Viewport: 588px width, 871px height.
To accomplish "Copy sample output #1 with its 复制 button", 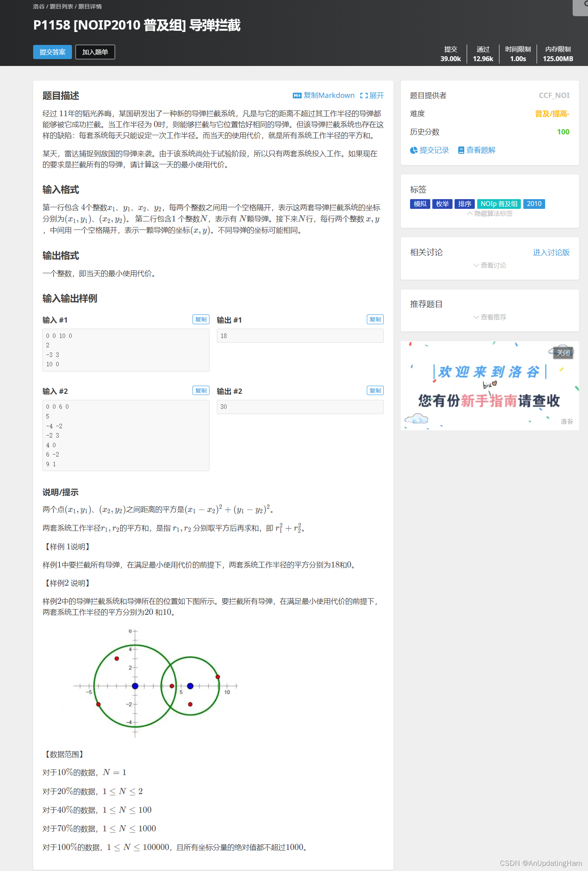I will 375,319.
